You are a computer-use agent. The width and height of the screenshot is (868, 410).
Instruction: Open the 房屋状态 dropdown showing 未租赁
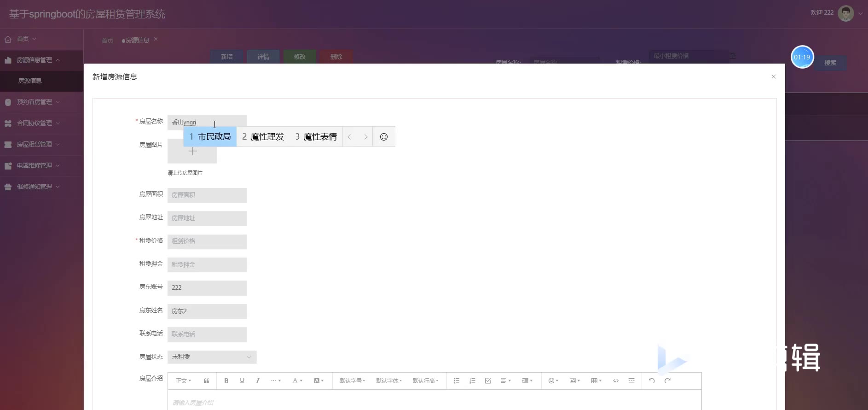coord(212,357)
